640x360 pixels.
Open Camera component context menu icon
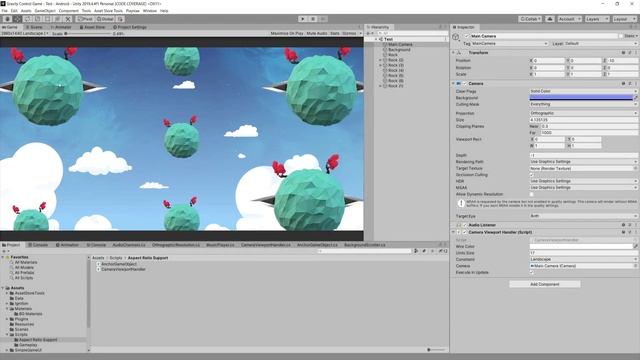pyautogui.click(x=636, y=83)
